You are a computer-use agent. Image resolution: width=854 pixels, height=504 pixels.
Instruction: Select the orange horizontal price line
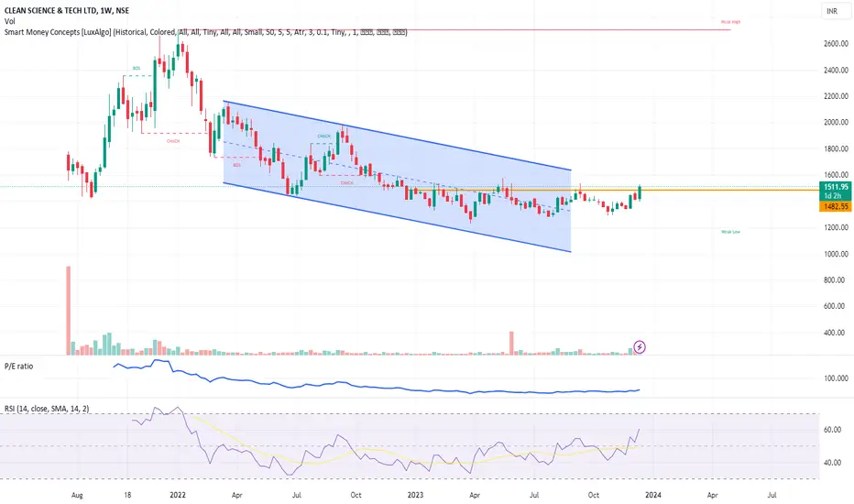tap(616, 190)
